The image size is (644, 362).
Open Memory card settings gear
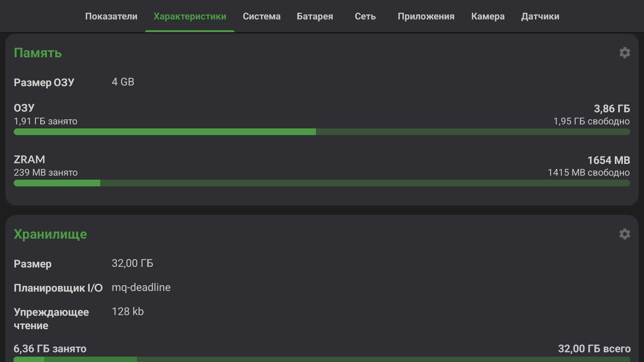pyautogui.click(x=625, y=53)
